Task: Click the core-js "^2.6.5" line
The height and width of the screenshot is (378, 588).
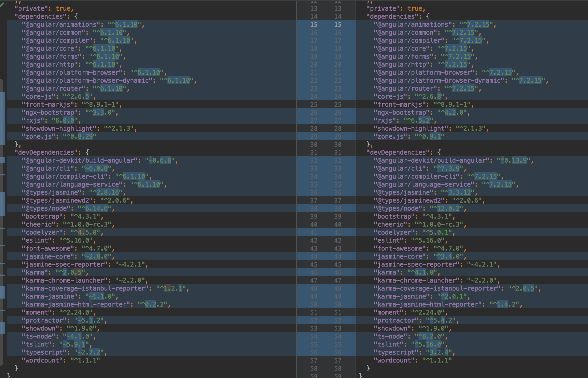Action: pos(59,96)
